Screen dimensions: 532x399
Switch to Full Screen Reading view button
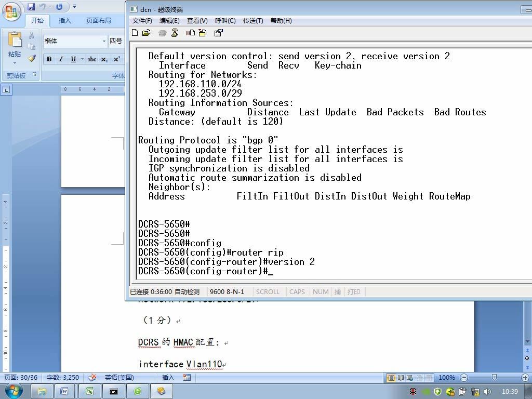point(401,377)
